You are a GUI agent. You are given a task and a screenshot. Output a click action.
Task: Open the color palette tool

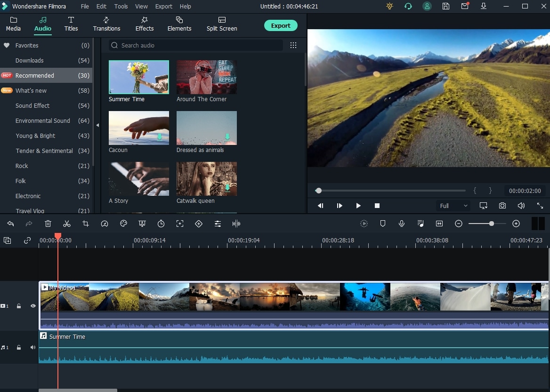(123, 224)
